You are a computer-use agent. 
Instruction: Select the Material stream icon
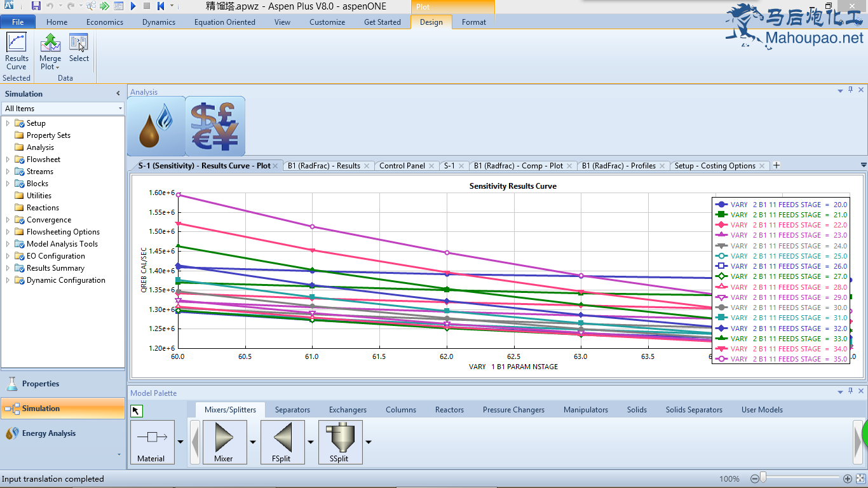pyautogui.click(x=151, y=442)
